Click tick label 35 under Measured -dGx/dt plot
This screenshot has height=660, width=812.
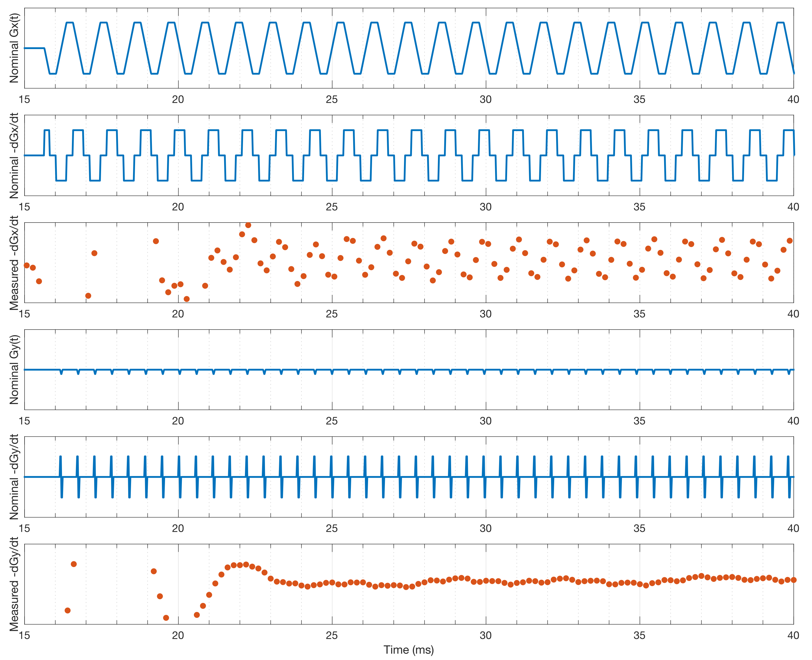(x=639, y=314)
